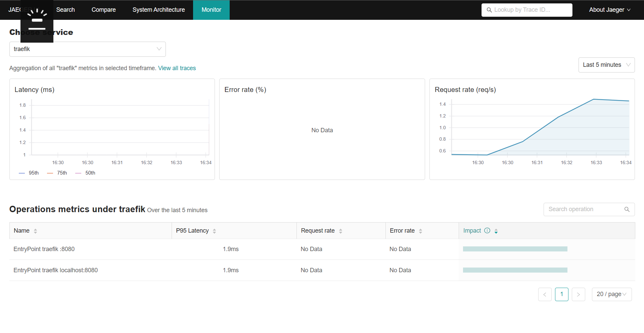Expand the traefik service dropdown

pos(88,49)
